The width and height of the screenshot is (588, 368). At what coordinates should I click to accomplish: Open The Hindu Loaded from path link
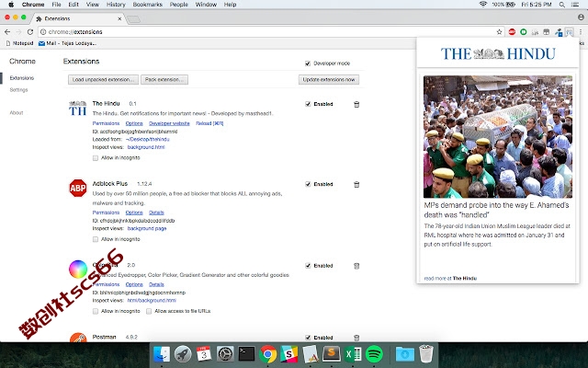148,139
